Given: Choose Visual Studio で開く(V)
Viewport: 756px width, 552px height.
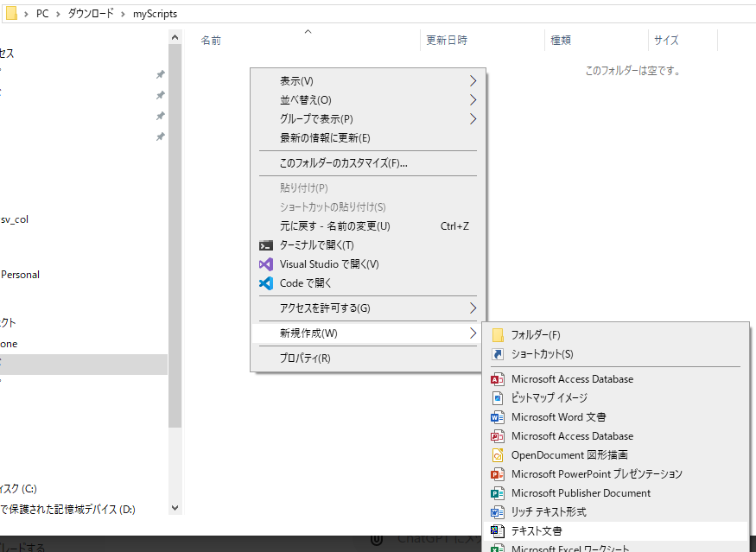Looking at the screenshot, I should 368,264.
